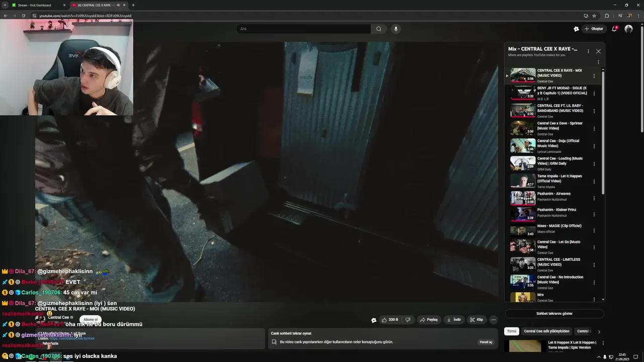Start voice search with the microphone icon
The height and width of the screenshot is (362, 644).
pos(396,29)
